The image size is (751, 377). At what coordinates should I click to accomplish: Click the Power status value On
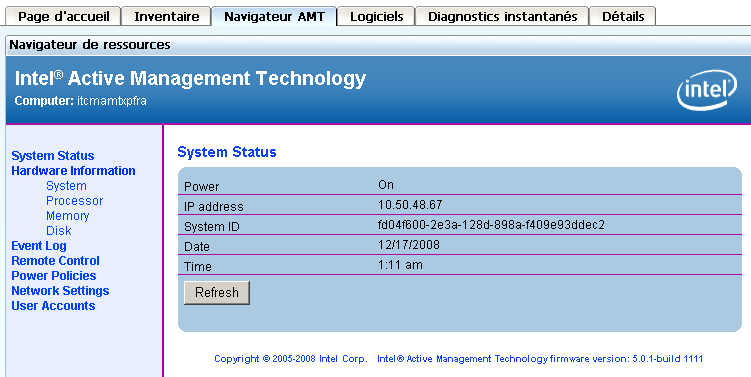pyautogui.click(x=386, y=185)
